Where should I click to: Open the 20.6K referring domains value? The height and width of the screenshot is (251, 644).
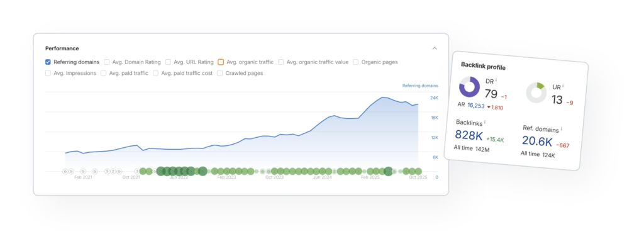pyautogui.click(x=537, y=141)
